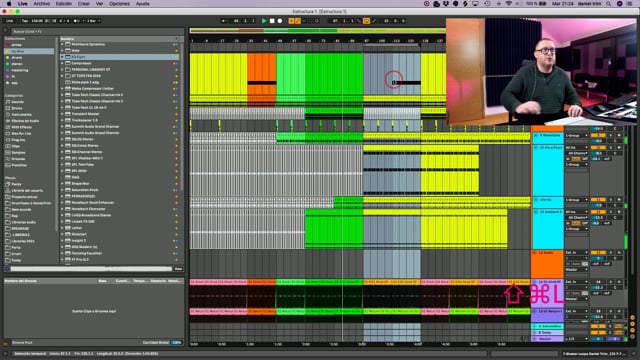Open the '1 Bar' quantization menu
The width and height of the screenshot is (640, 360).
click(x=93, y=21)
